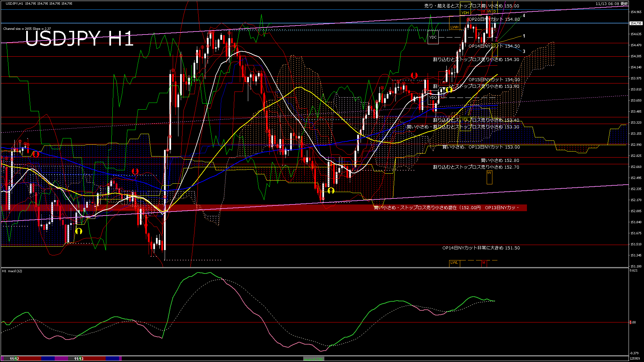644x362 pixels.
Task: Click the YDO box label
Action: coord(433,98)
